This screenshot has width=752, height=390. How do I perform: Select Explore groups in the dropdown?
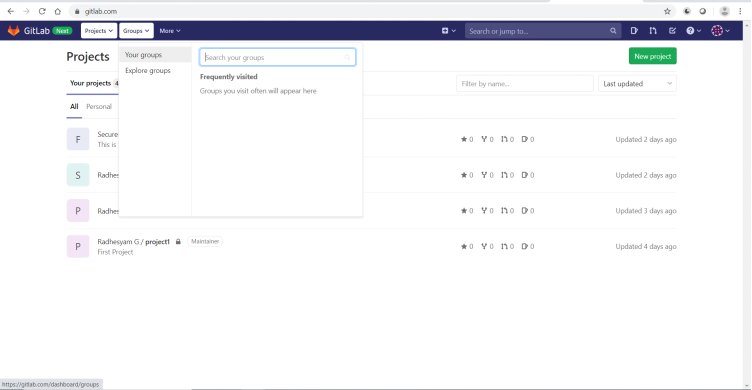155,71
